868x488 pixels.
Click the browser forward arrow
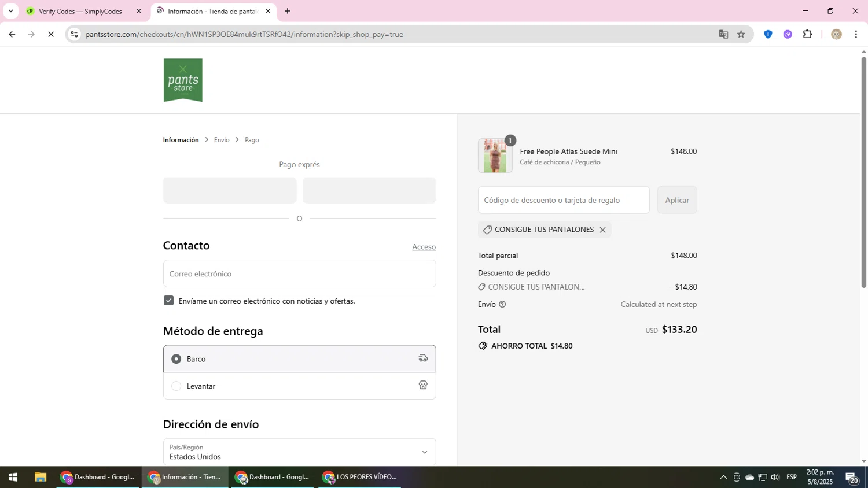(x=32, y=34)
